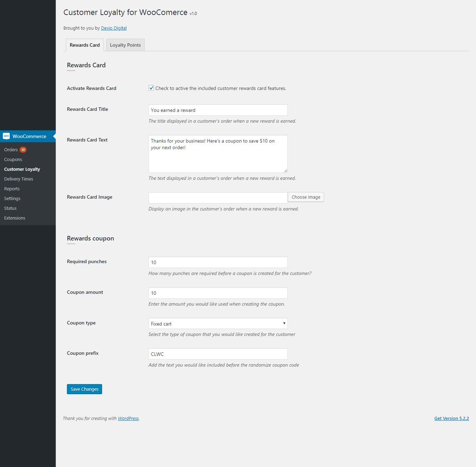The height and width of the screenshot is (467, 476).
Task: Grab the textarea resize handle
Action: click(285, 170)
